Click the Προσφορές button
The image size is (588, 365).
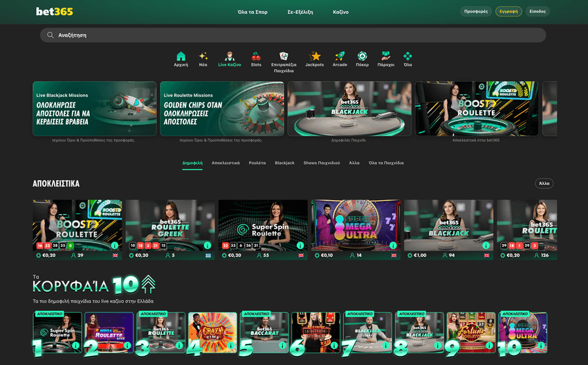tap(476, 12)
